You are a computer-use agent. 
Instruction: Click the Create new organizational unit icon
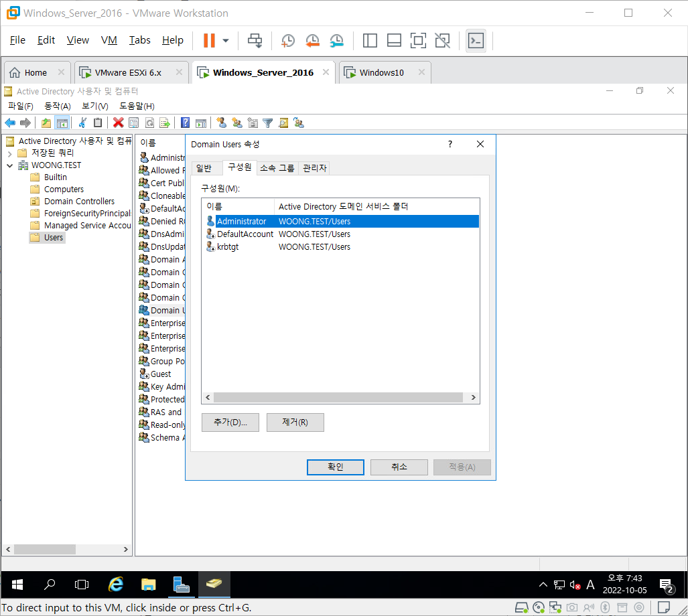[253, 123]
